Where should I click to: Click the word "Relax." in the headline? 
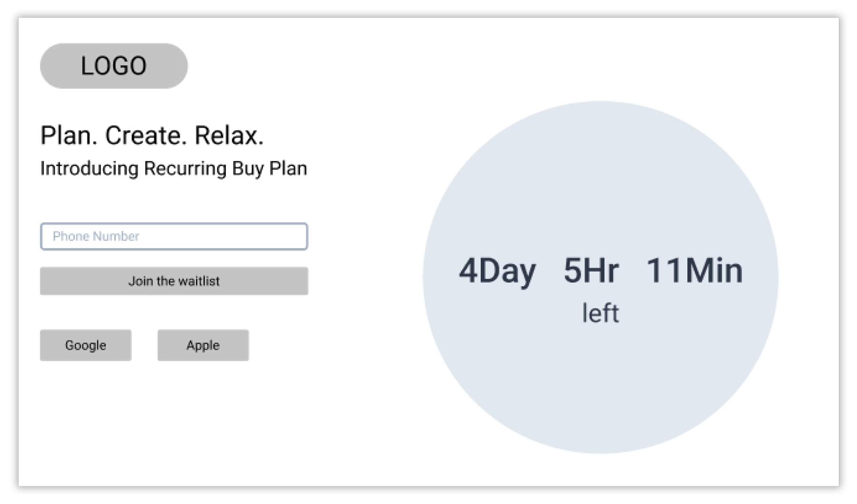coord(229,136)
